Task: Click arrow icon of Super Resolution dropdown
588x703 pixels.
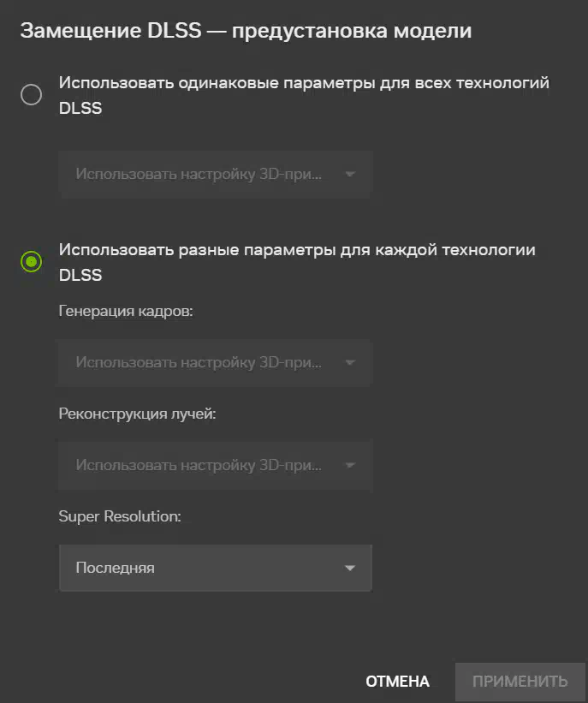Action: click(x=350, y=568)
